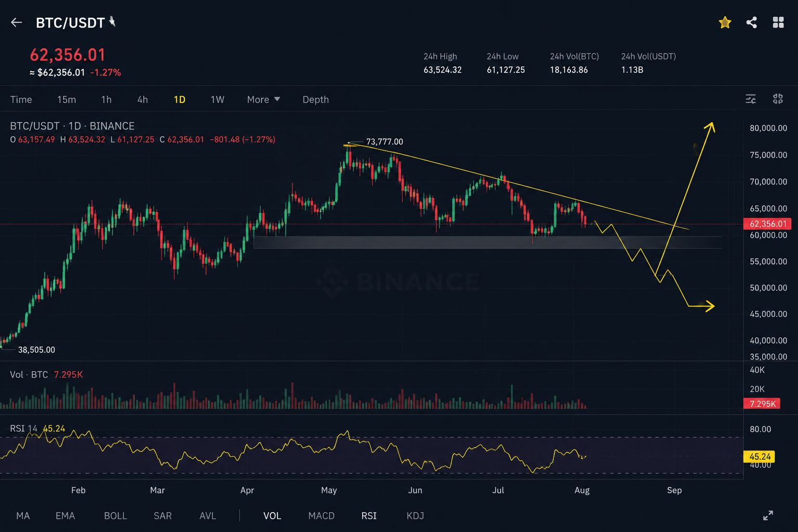The image size is (798, 532).
Task: Toggle the SAR indicator
Action: (x=163, y=516)
